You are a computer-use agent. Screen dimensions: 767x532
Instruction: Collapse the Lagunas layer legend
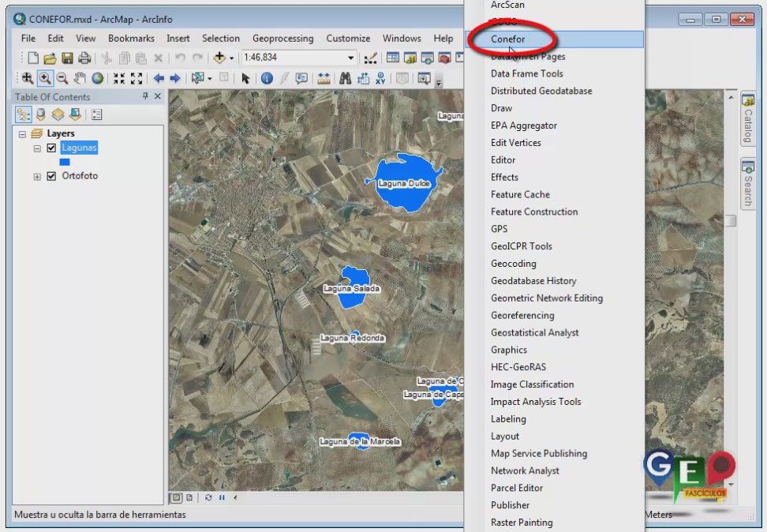37,148
